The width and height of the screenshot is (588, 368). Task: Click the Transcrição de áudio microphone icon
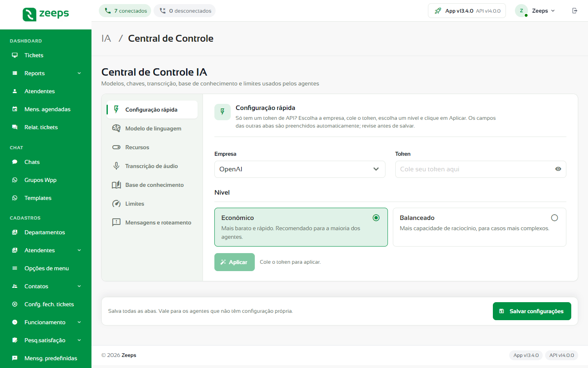pos(116,166)
